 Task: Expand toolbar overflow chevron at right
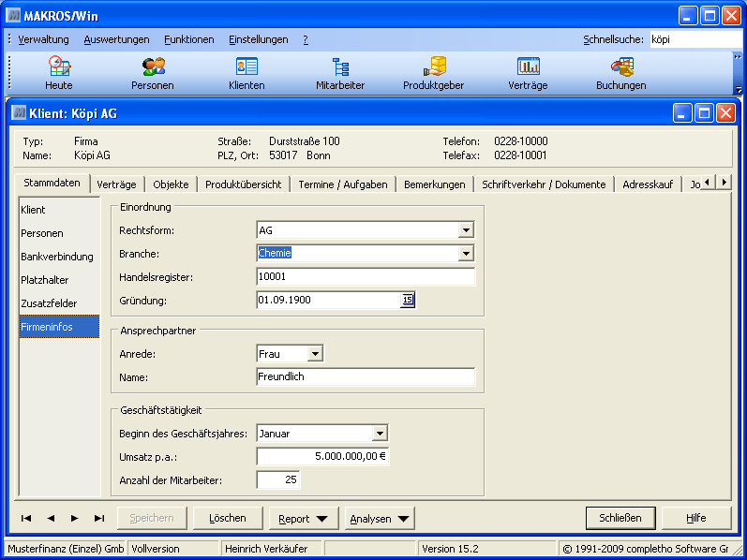739,57
